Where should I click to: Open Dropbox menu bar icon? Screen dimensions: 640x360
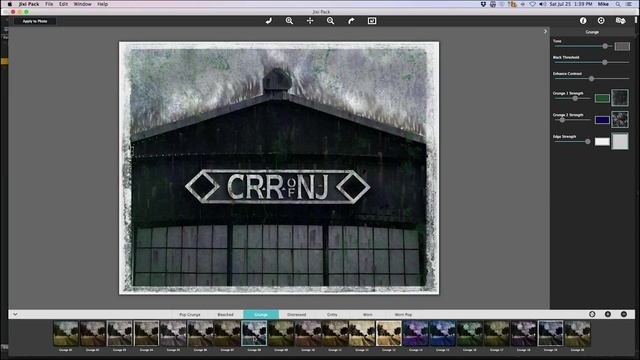coord(483,4)
